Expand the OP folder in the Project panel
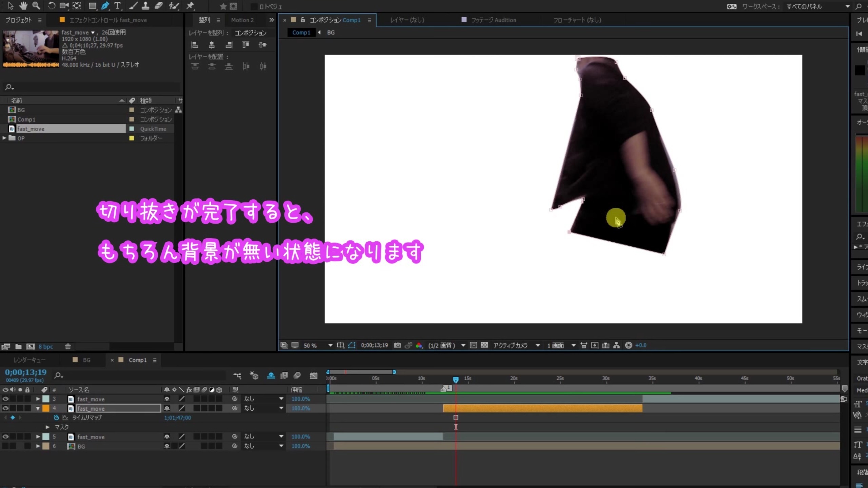The height and width of the screenshot is (488, 868). click(4, 138)
